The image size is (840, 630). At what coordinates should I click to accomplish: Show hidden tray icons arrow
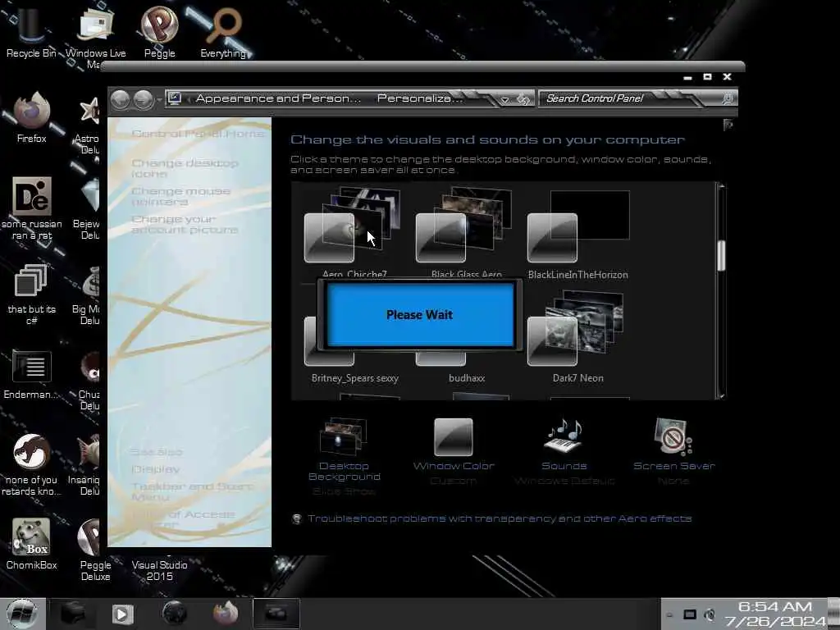(x=669, y=615)
